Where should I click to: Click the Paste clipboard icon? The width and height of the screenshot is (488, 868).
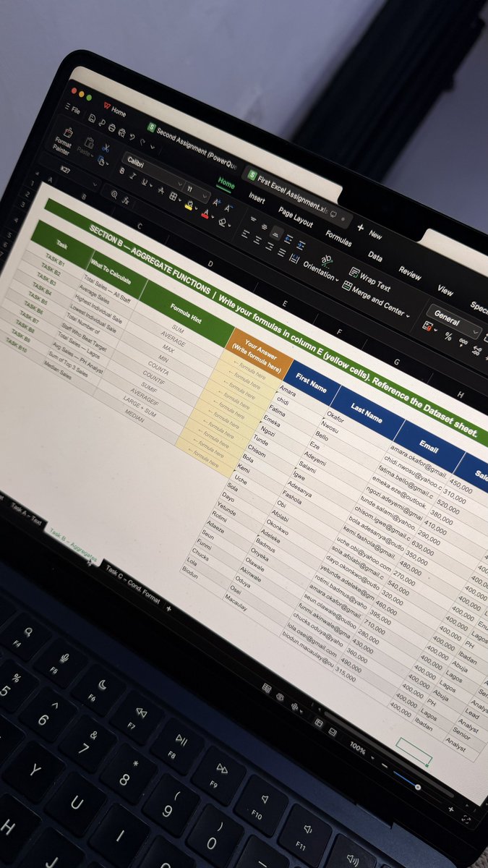[89, 143]
